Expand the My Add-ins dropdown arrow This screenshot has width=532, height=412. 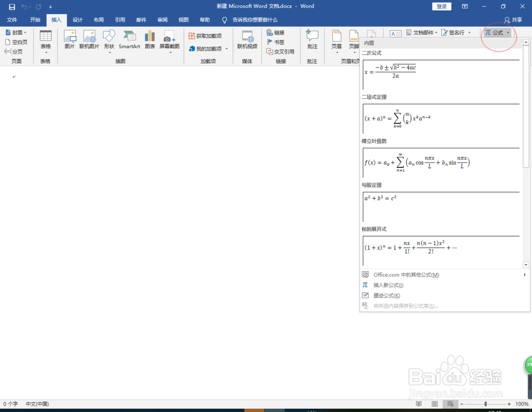click(x=227, y=49)
